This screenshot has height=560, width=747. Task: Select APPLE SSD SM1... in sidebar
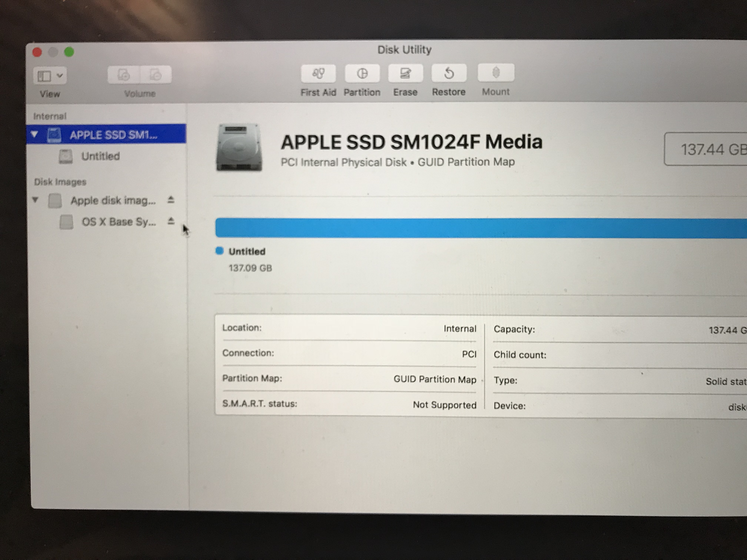point(106,134)
